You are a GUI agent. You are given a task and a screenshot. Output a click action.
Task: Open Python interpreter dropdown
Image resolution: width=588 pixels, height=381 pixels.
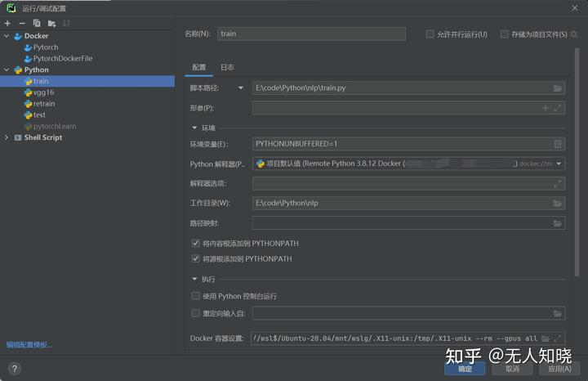559,164
